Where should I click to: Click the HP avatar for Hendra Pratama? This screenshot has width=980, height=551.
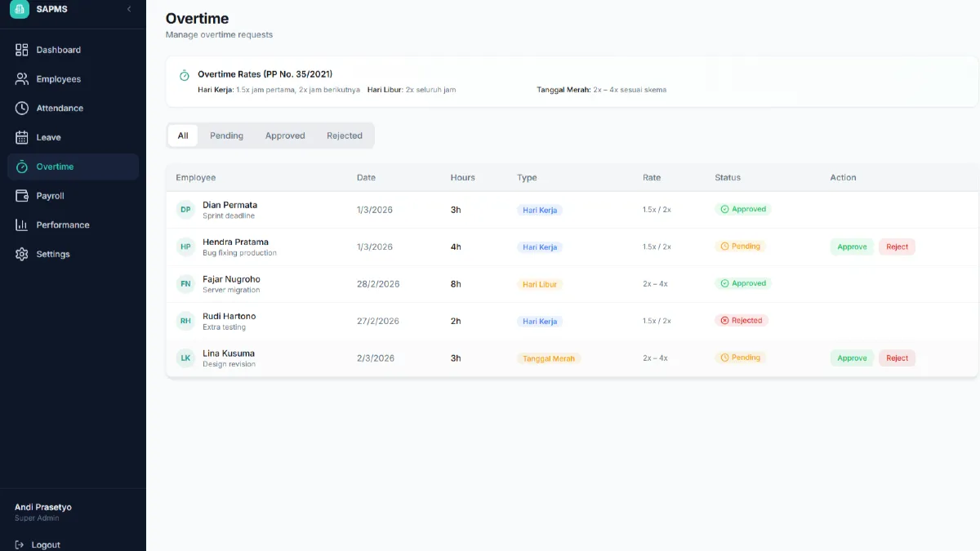pos(185,247)
